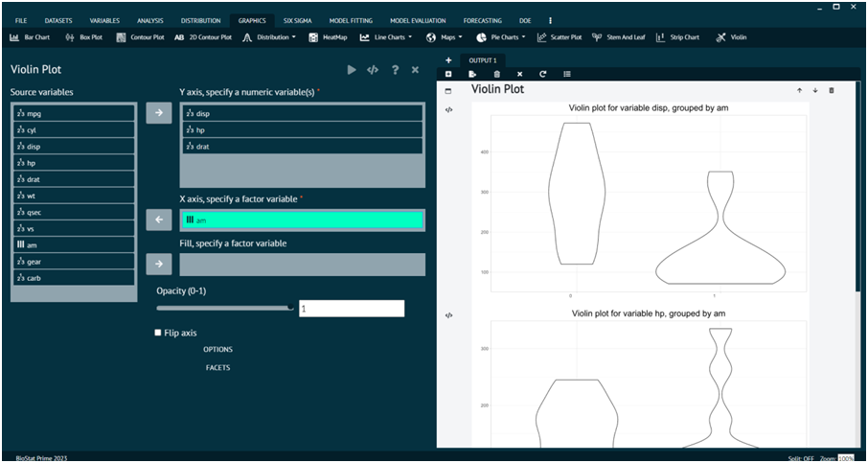The width and height of the screenshot is (868, 463).
Task: Open the 2D Contour Plot tool
Action: (203, 37)
